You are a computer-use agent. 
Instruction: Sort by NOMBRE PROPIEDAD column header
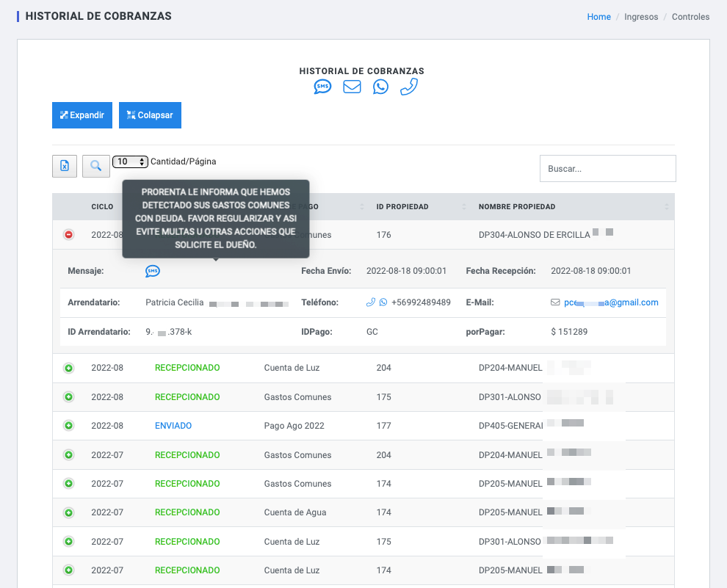click(x=517, y=207)
